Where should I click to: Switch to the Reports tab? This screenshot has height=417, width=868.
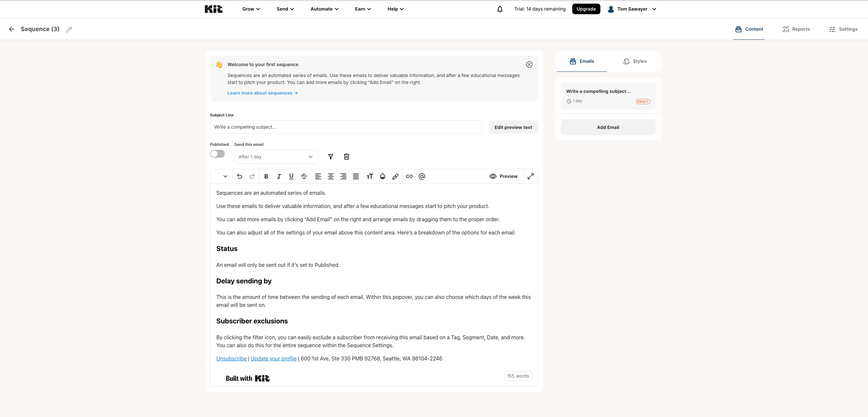[796, 29]
